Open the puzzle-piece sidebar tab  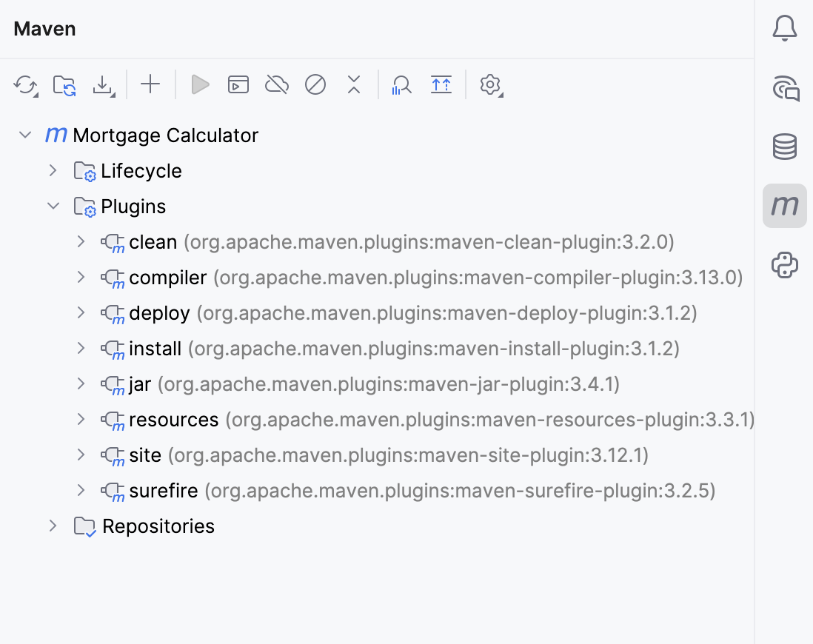pos(785,265)
